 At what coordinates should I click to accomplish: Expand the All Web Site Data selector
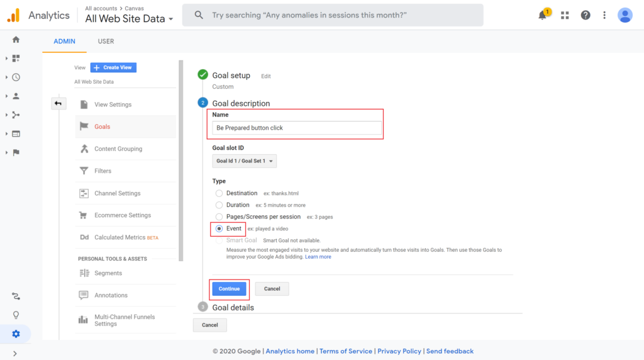(x=129, y=18)
